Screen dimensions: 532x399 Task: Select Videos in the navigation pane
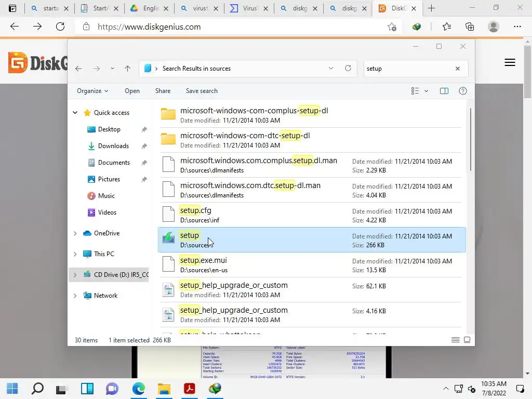pos(107,212)
